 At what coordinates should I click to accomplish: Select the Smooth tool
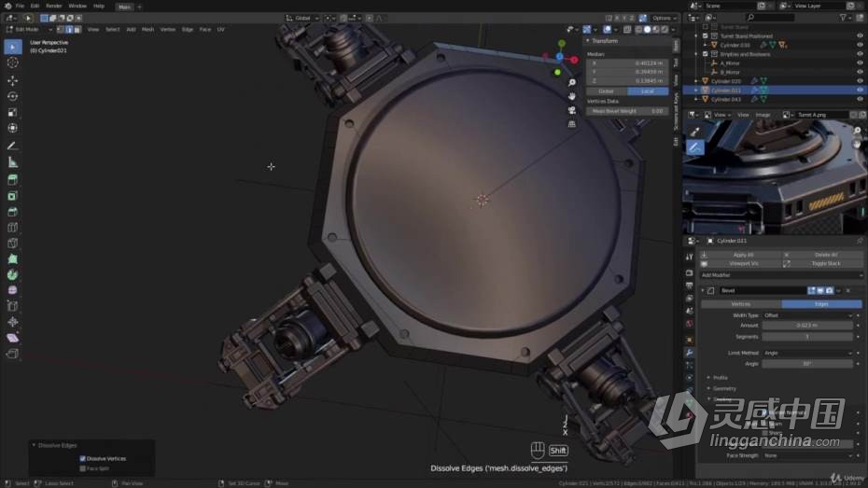click(x=13, y=290)
